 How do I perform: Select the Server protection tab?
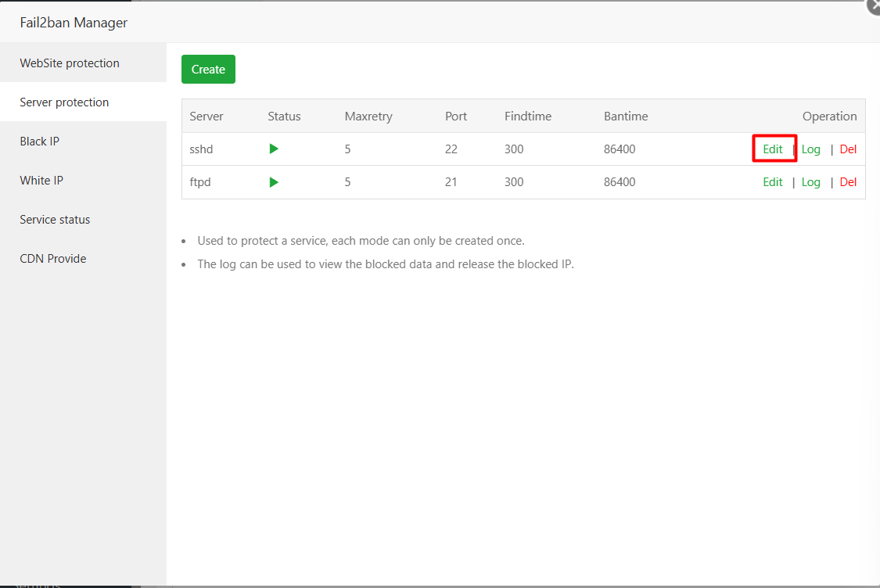coord(64,102)
